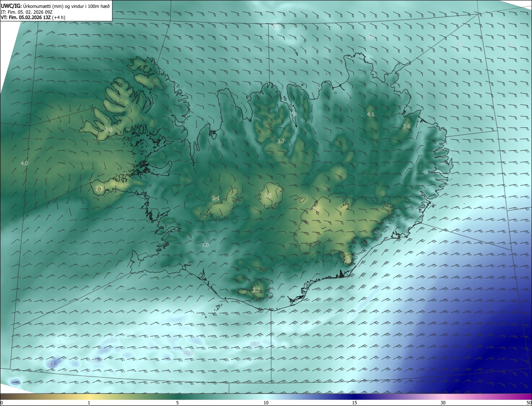The image size is (532, 406).
Task: Click the 1 tick on the colour scale
Action: point(89,403)
